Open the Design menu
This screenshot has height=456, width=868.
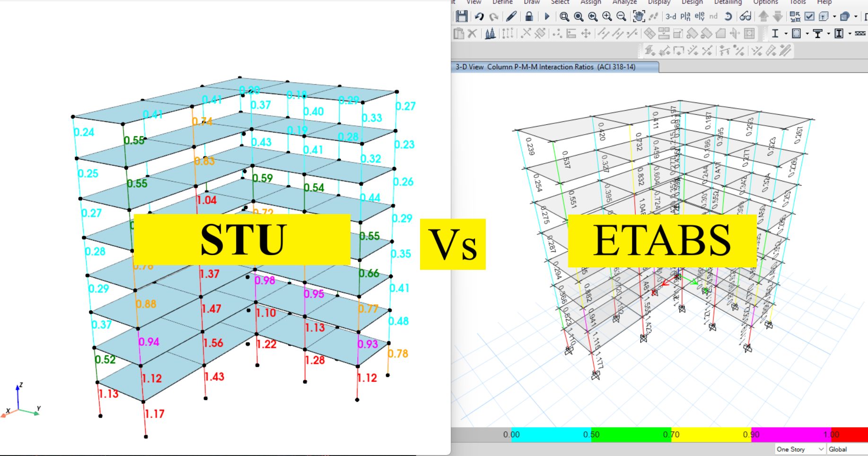692,2
